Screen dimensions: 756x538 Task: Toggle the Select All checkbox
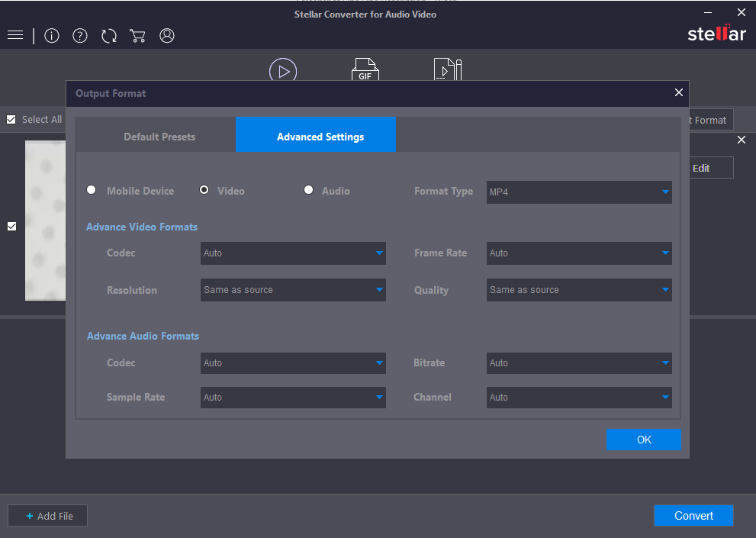tap(11, 120)
